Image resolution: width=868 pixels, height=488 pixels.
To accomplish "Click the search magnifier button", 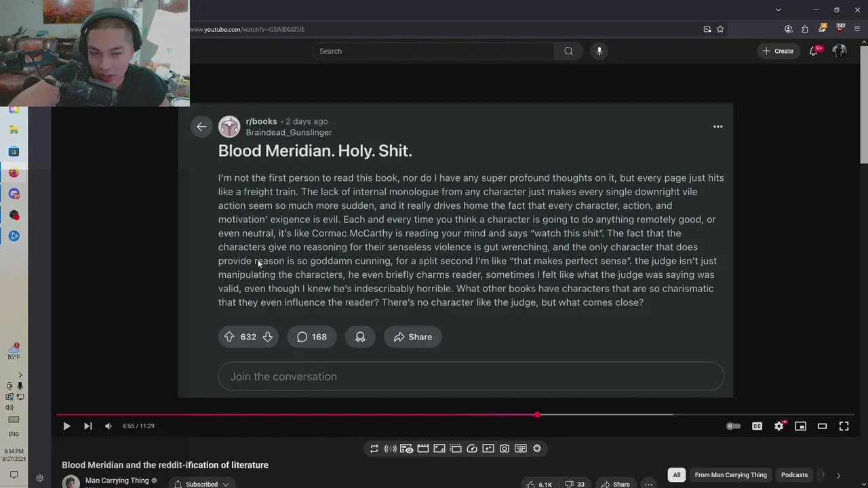I will (x=568, y=51).
